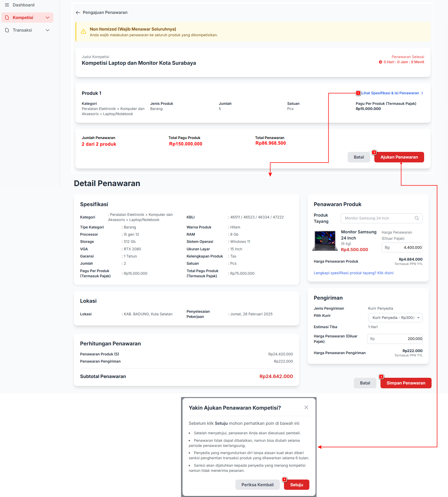The image size is (448, 497).
Task: Expand the Kompetisi sidebar chevron
Action: click(47, 17)
